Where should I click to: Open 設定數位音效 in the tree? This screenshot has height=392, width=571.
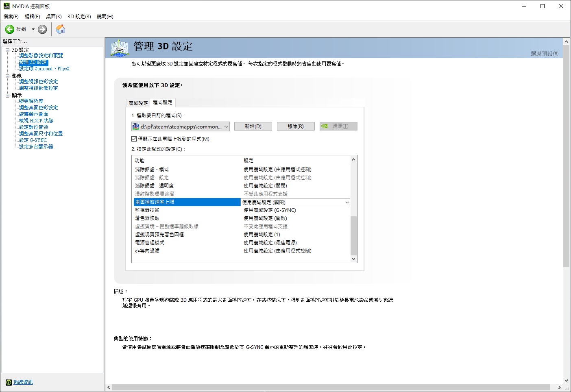click(34, 127)
